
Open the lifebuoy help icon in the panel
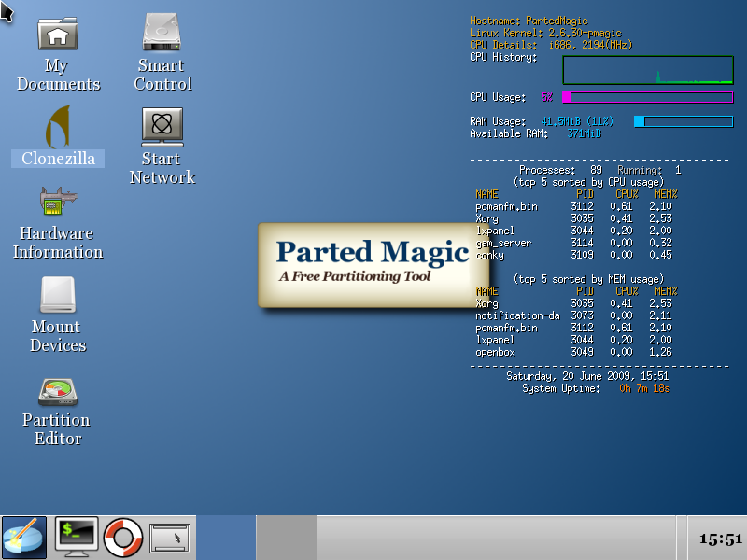[x=123, y=538]
